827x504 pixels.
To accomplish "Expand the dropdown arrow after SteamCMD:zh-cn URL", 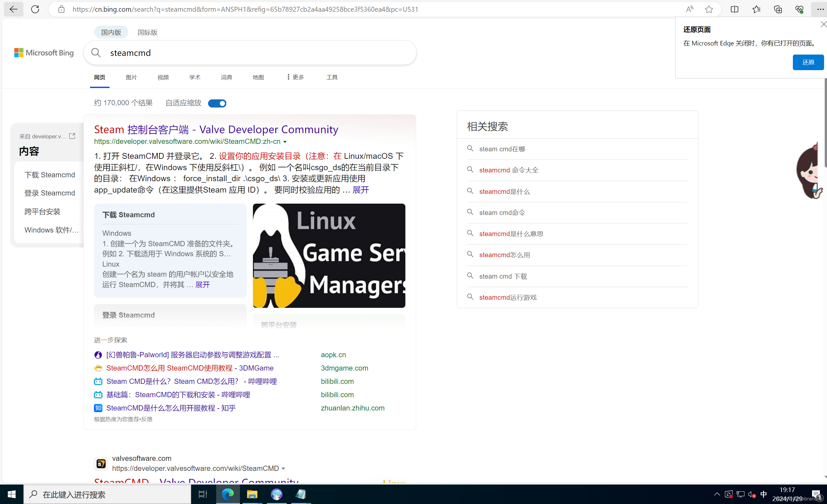I will point(285,142).
